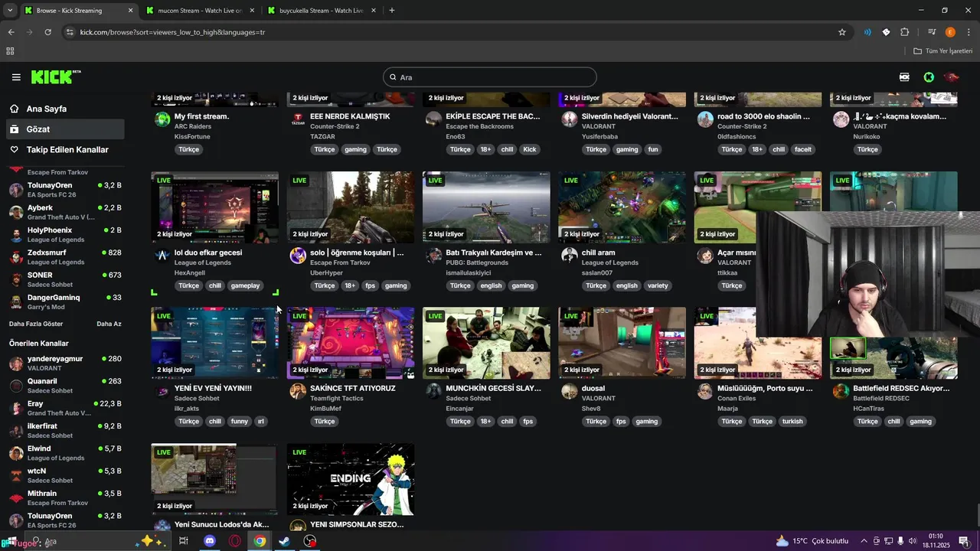
Task: Go to Ana Sayfa in the sidebar
Action: pos(64,109)
